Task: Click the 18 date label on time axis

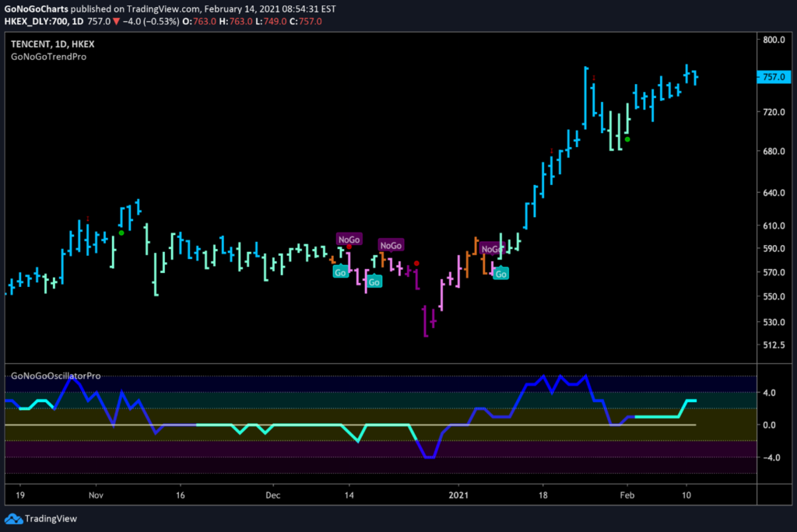Action: pos(543,495)
